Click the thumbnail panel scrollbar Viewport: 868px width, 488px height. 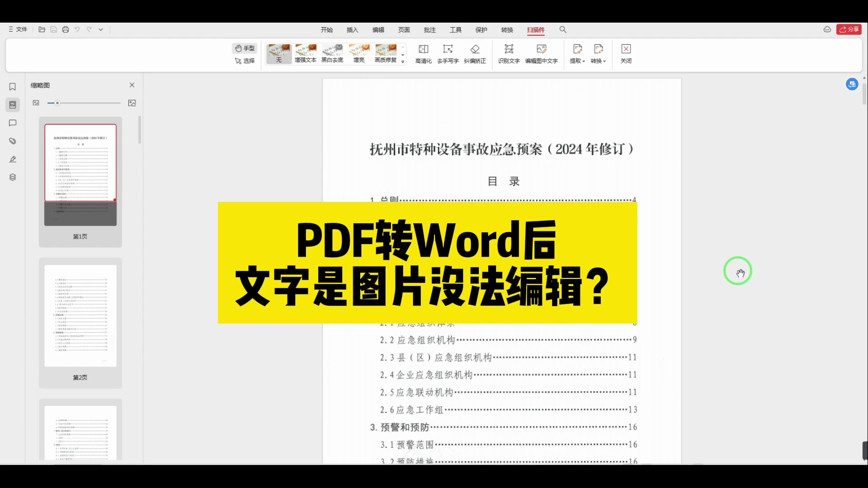point(140,130)
